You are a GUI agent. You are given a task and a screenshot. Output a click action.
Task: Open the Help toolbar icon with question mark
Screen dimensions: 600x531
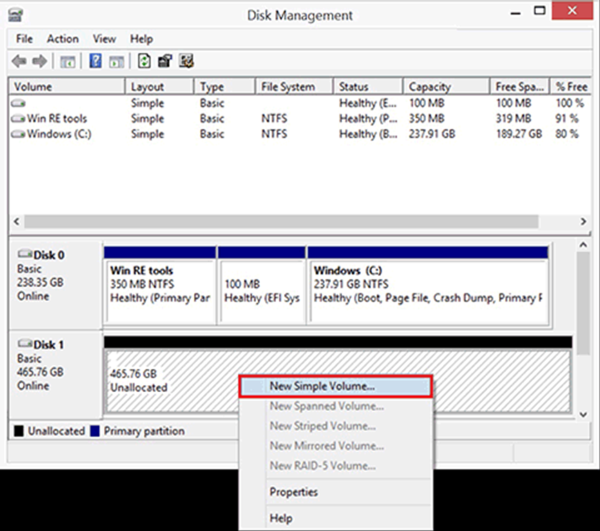click(95, 61)
